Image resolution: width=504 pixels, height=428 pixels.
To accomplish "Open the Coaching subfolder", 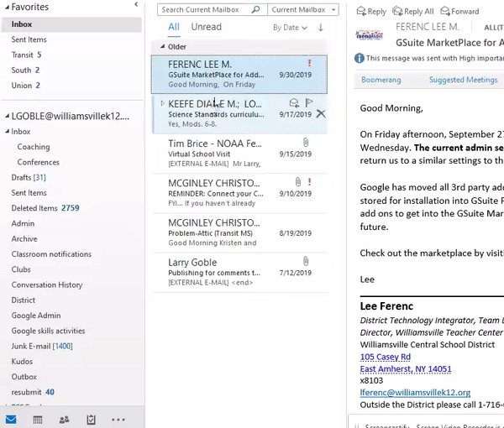I will point(34,147).
